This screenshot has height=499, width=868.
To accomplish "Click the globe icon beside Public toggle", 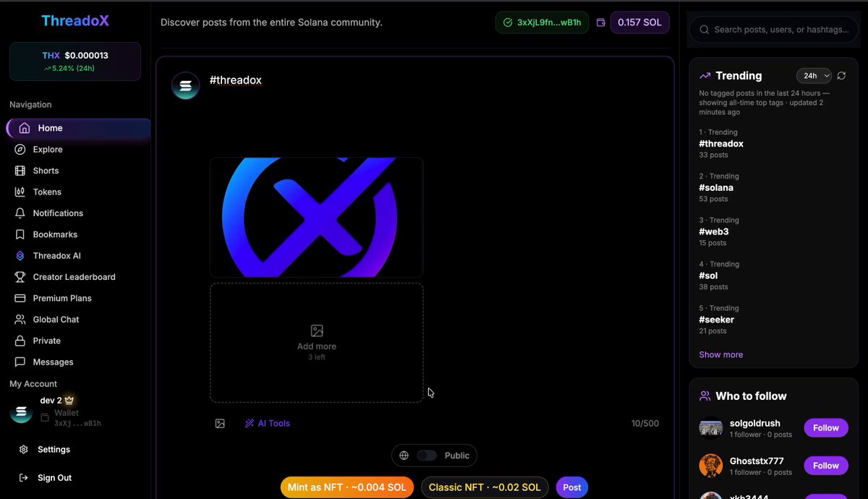I will click(x=404, y=456).
